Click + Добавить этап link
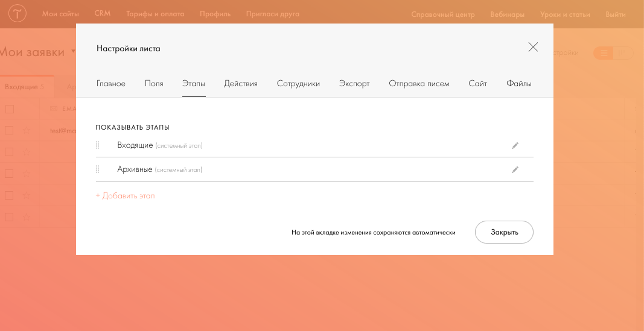This screenshot has width=644, height=331. [126, 196]
